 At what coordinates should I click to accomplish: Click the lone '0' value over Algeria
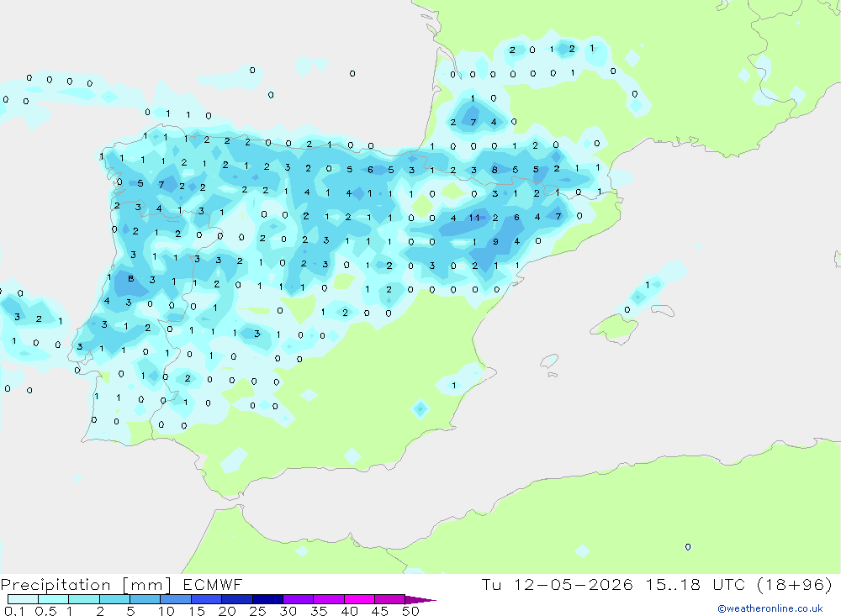click(688, 547)
